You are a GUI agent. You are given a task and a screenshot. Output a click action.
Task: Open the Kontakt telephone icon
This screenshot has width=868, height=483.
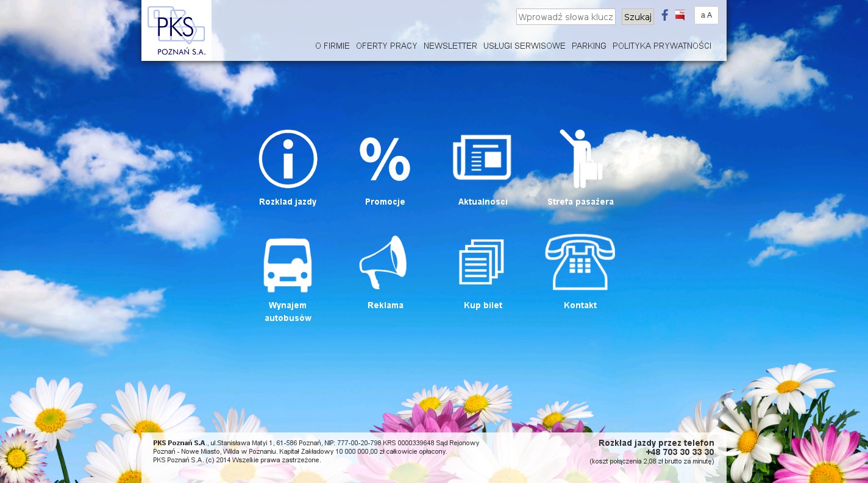pos(580,263)
